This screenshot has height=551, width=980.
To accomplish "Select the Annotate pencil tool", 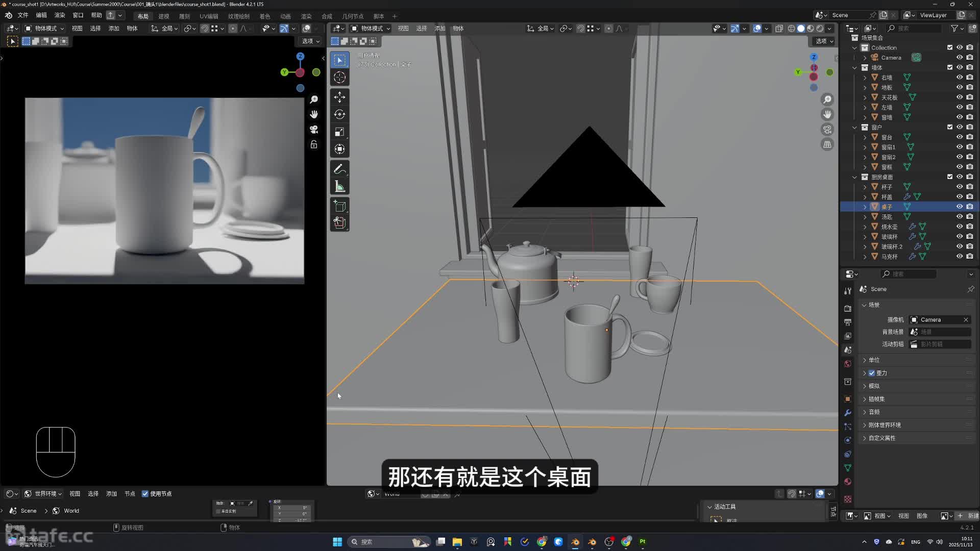I will (x=339, y=169).
